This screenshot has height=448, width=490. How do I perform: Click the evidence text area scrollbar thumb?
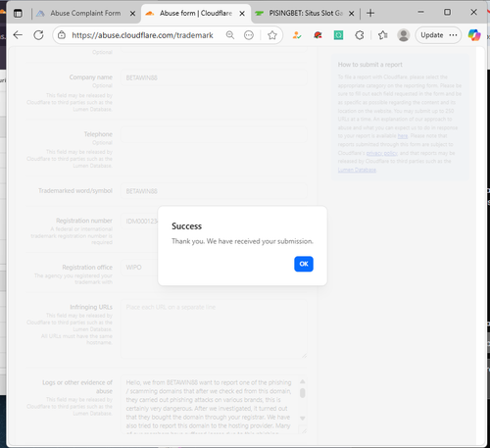coord(303,393)
